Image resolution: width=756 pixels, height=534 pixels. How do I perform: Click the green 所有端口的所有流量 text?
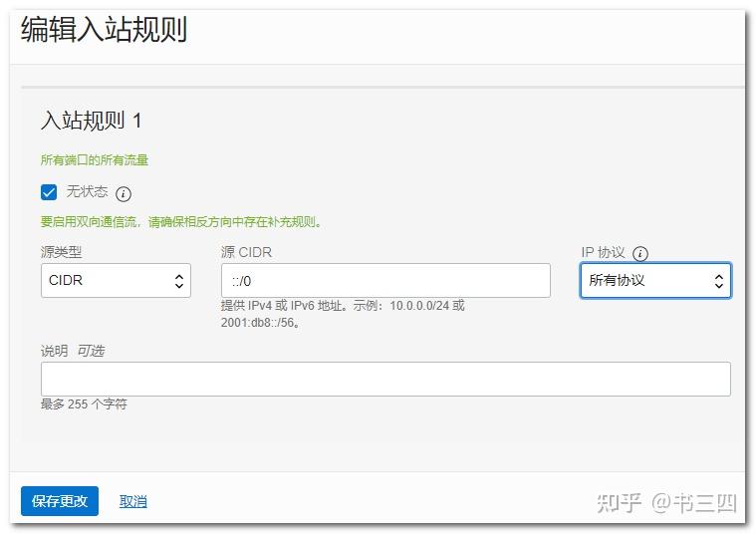coord(95,160)
